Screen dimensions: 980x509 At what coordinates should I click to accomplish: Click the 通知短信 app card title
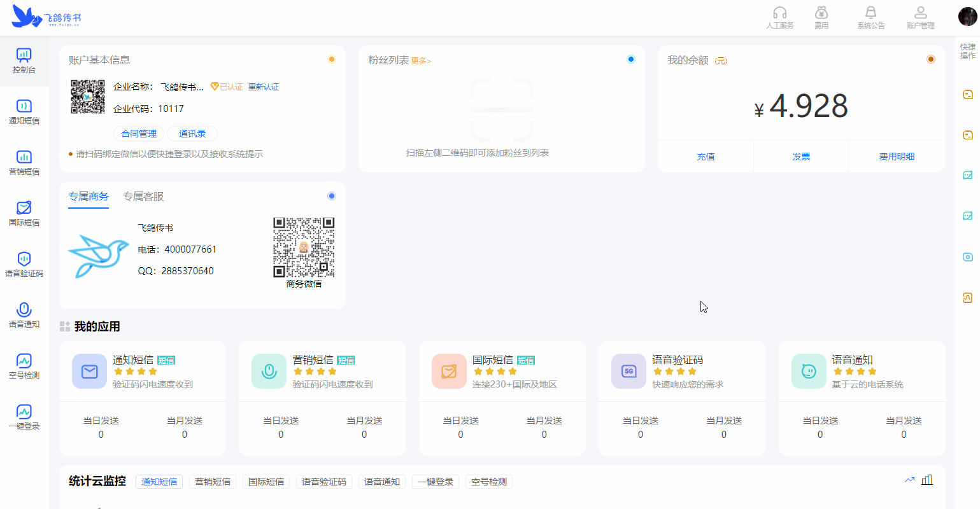point(133,360)
